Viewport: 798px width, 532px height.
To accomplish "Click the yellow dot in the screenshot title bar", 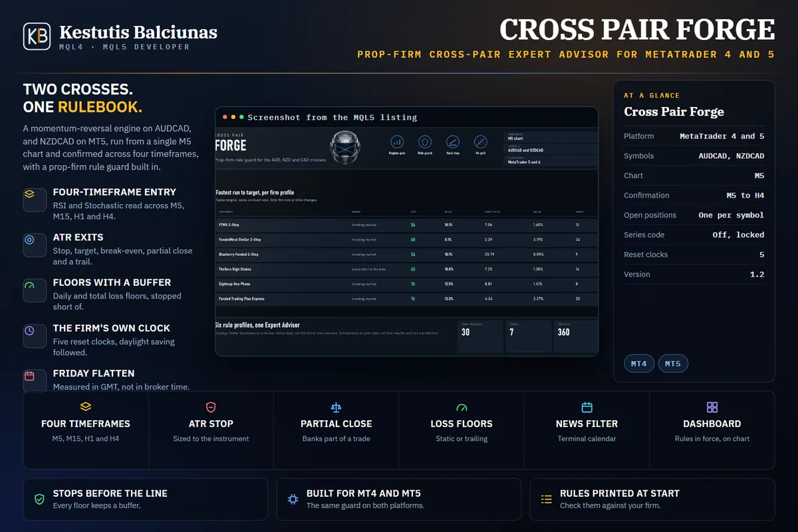I will point(233,117).
